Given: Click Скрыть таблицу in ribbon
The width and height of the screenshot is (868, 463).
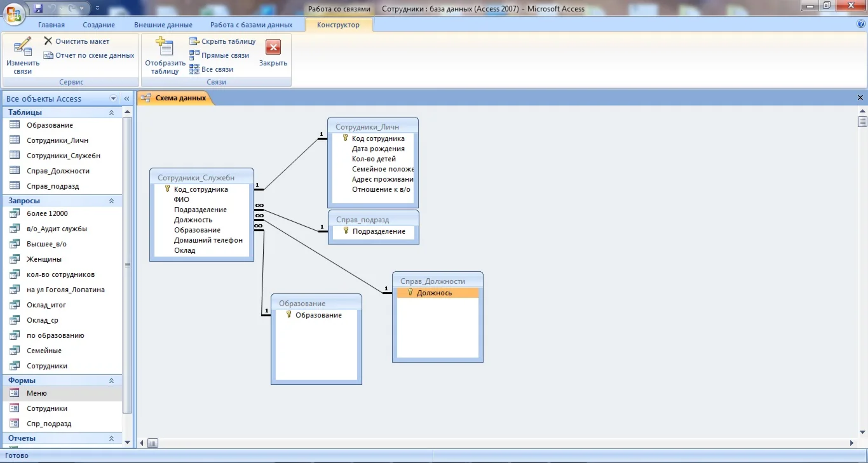Looking at the screenshot, I should point(222,41).
